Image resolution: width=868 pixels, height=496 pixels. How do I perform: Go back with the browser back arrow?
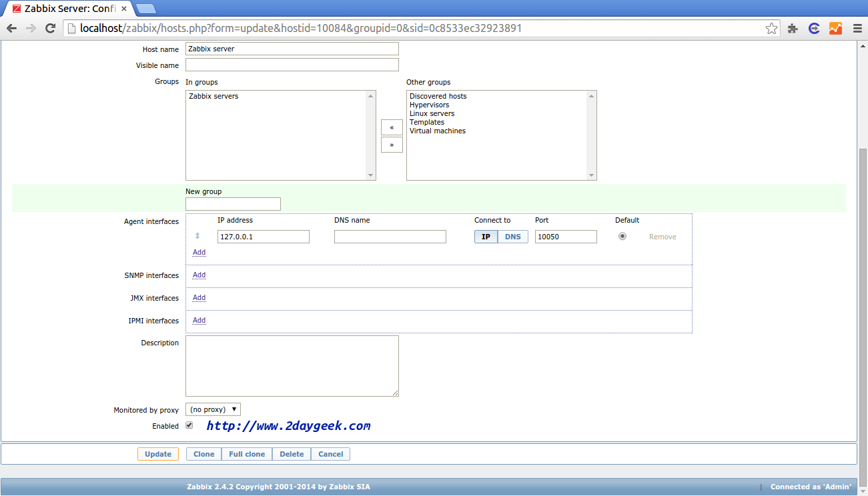[x=11, y=28]
